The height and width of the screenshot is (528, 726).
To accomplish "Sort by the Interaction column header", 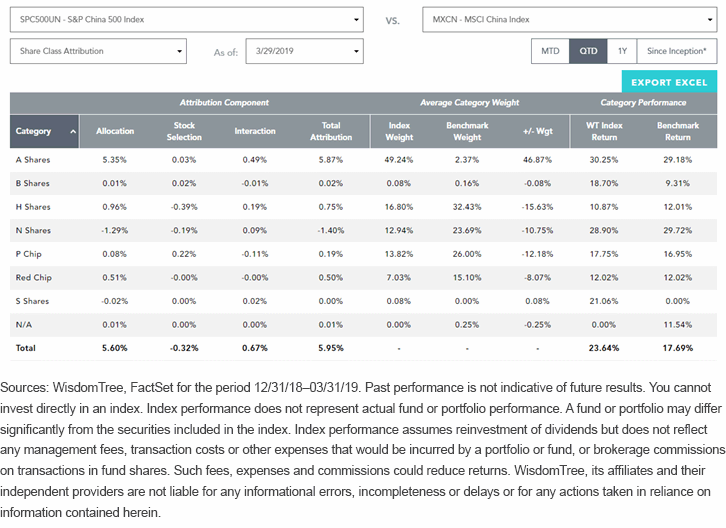I will tap(255, 131).
